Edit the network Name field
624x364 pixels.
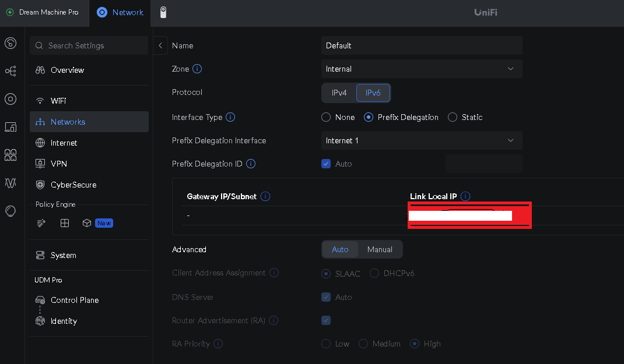[422, 45]
